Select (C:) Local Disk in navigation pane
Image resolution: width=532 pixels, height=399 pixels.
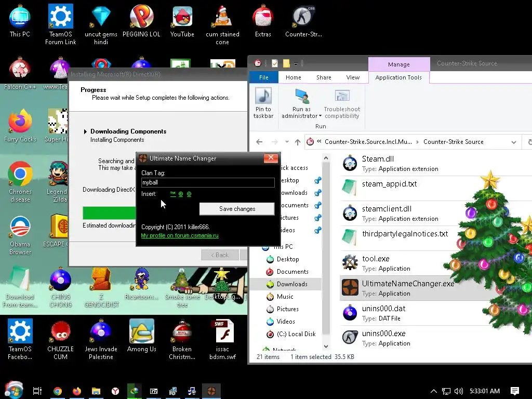pos(296,334)
